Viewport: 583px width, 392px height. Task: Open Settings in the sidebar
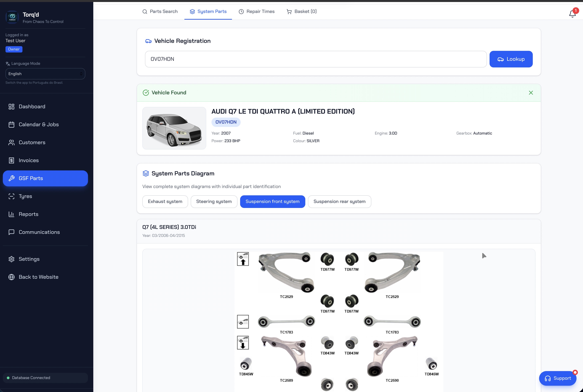[x=45, y=259]
